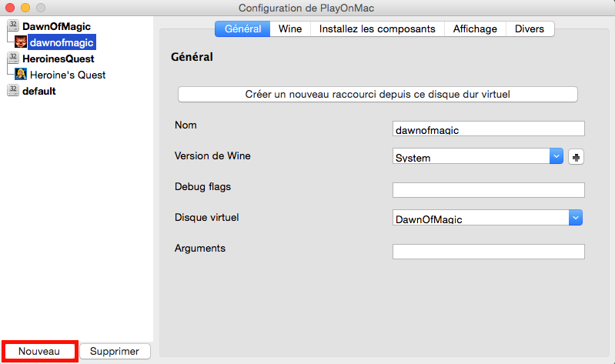Click into the Arguments text field

488,252
